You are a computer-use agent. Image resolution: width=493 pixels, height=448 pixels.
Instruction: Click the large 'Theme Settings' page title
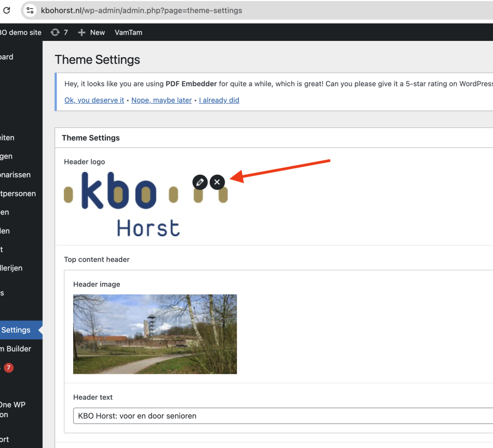coord(97,60)
